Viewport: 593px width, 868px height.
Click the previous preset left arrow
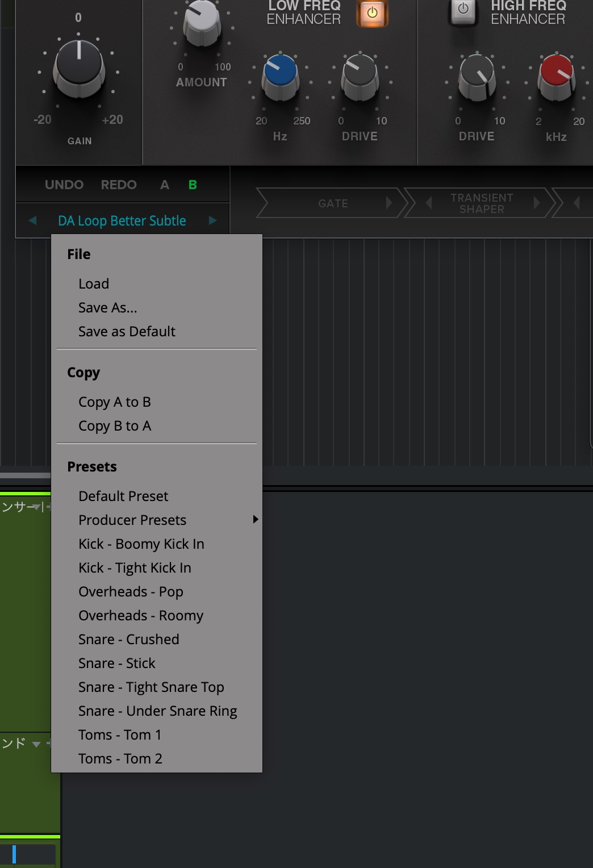(32, 220)
